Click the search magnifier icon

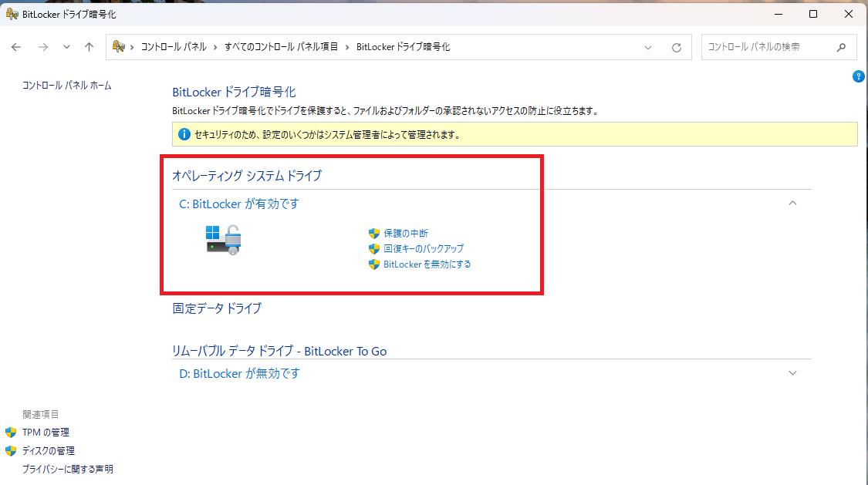click(x=842, y=48)
